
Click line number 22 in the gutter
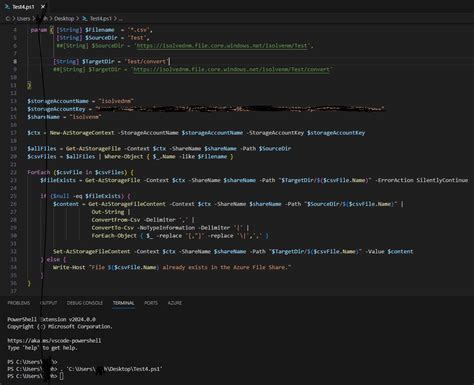(13, 172)
